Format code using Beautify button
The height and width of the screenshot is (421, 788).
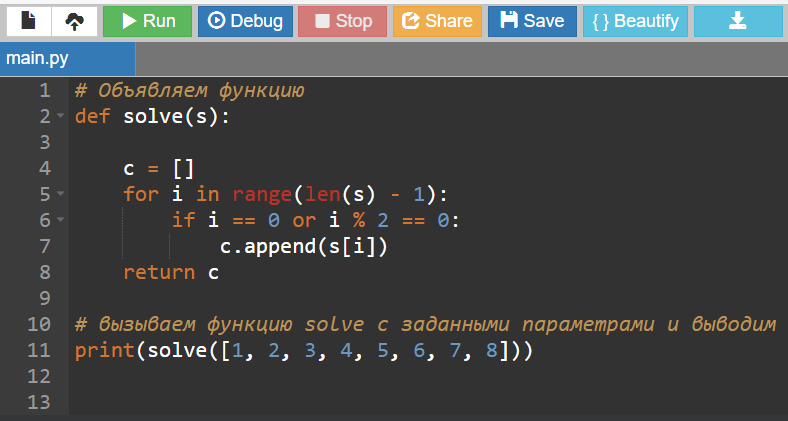[x=635, y=21]
